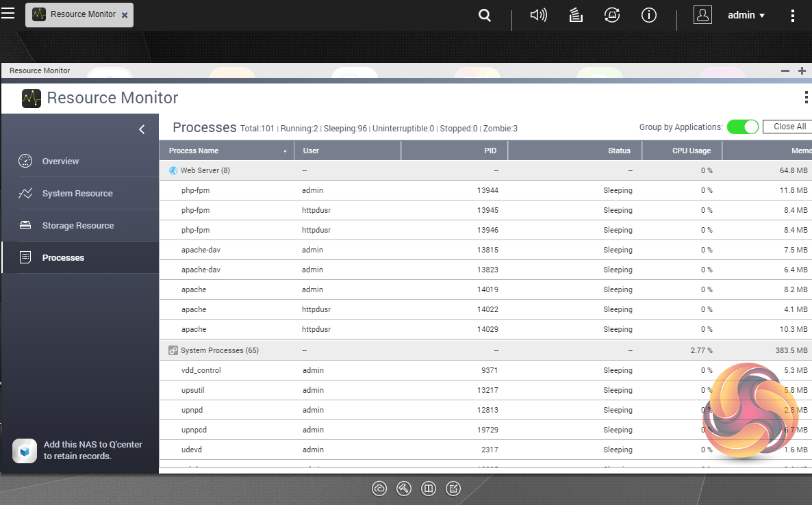
Task: Open background tasks stack icon
Action: pyautogui.click(x=576, y=15)
